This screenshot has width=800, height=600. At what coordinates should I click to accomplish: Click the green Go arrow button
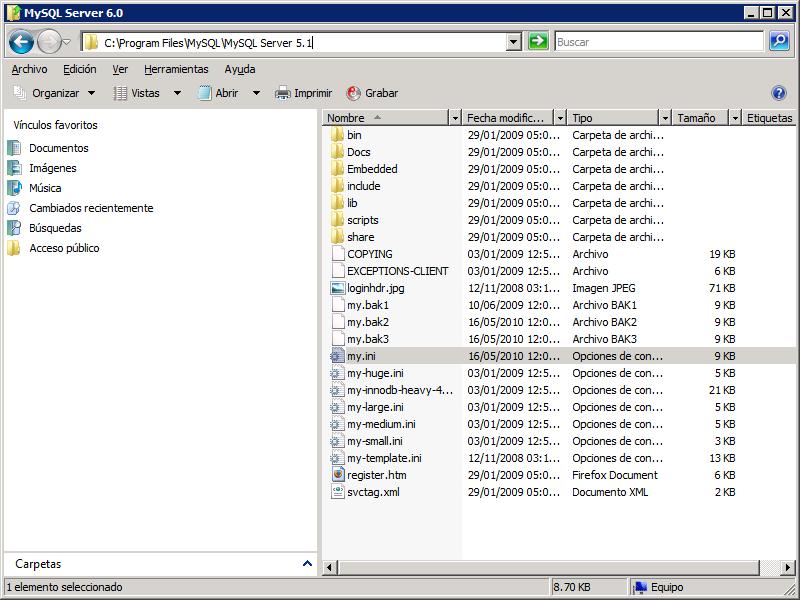[538, 41]
